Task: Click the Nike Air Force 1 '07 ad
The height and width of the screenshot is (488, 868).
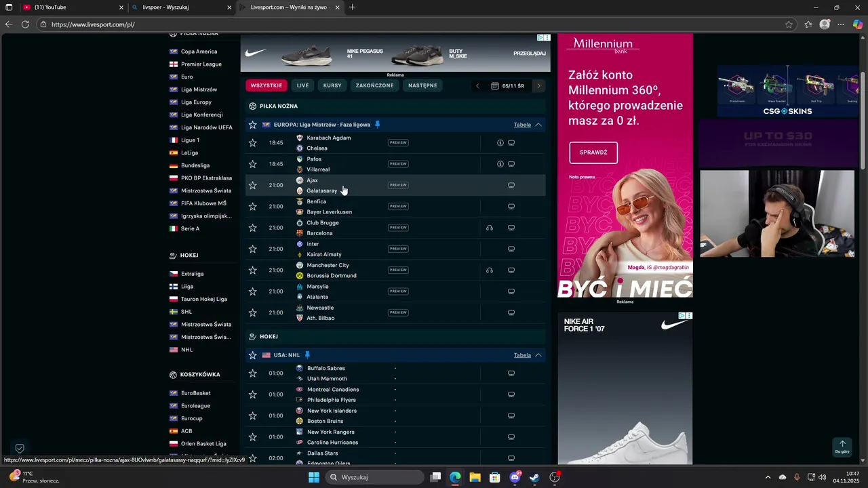Action: [x=625, y=388]
